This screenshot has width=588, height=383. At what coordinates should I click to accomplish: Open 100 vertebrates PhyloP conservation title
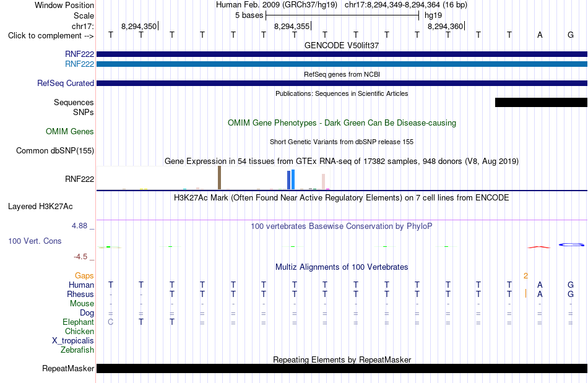click(342, 226)
